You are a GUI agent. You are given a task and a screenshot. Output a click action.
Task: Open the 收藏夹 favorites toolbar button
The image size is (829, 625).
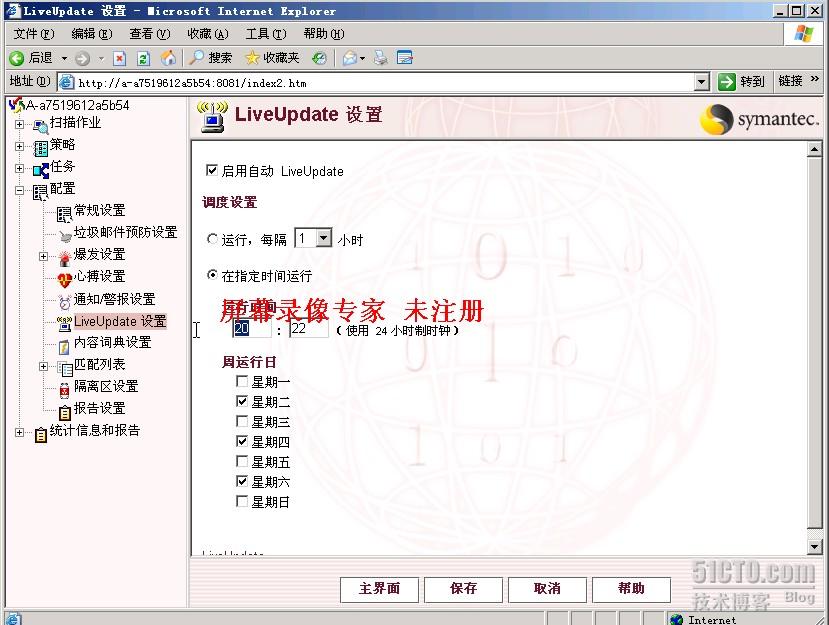[272, 58]
